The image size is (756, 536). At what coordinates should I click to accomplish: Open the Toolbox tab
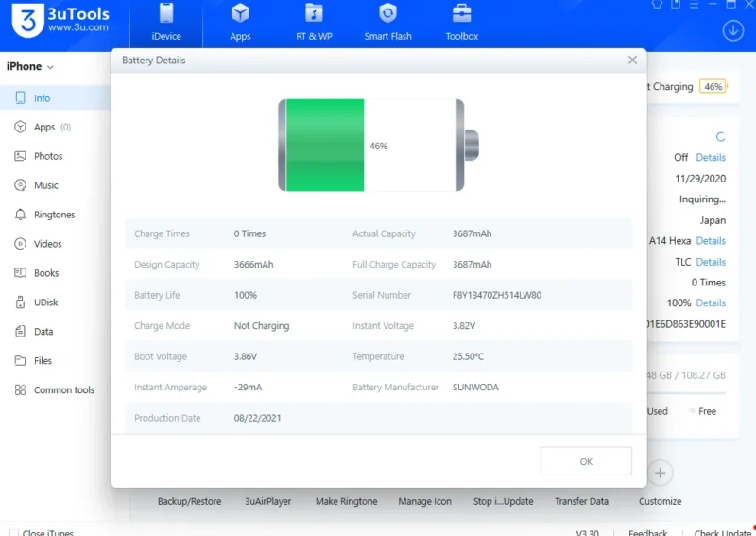point(461,23)
